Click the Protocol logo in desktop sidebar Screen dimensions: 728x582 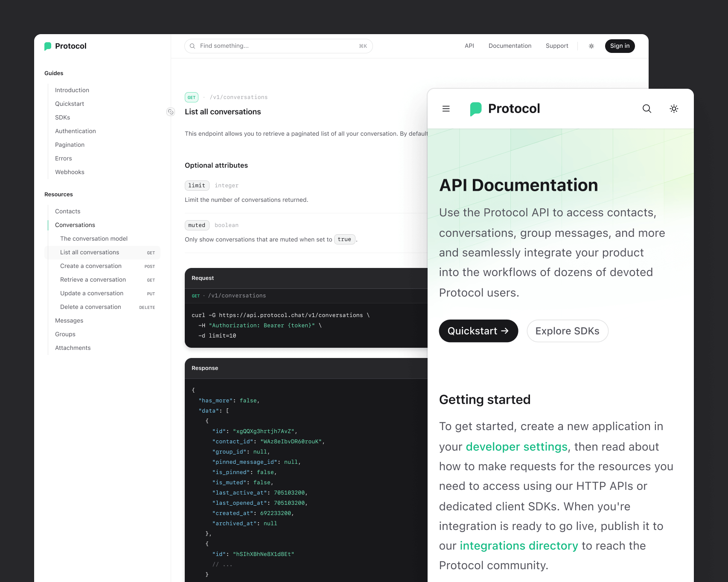(x=65, y=46)
